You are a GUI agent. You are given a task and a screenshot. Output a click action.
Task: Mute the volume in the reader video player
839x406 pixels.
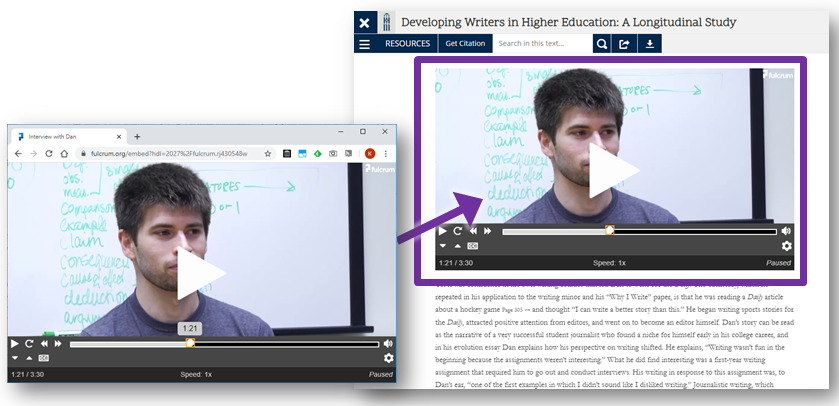[786, 231]
